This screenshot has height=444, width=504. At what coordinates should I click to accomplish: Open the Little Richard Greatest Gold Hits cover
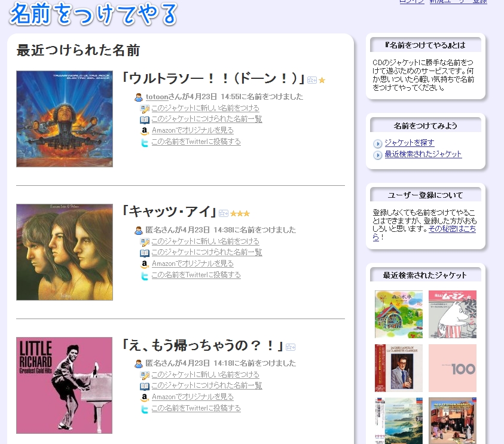pos(65,385)
